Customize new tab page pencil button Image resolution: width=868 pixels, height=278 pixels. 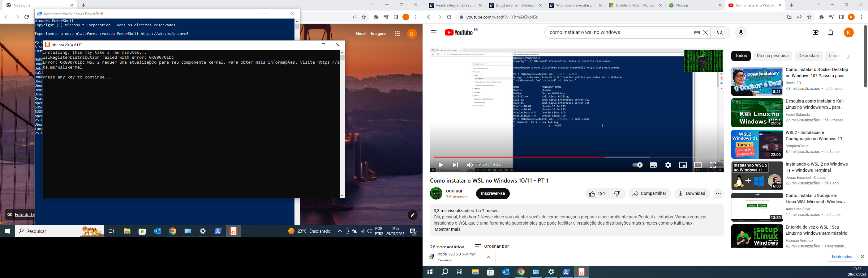pos(412,215)
